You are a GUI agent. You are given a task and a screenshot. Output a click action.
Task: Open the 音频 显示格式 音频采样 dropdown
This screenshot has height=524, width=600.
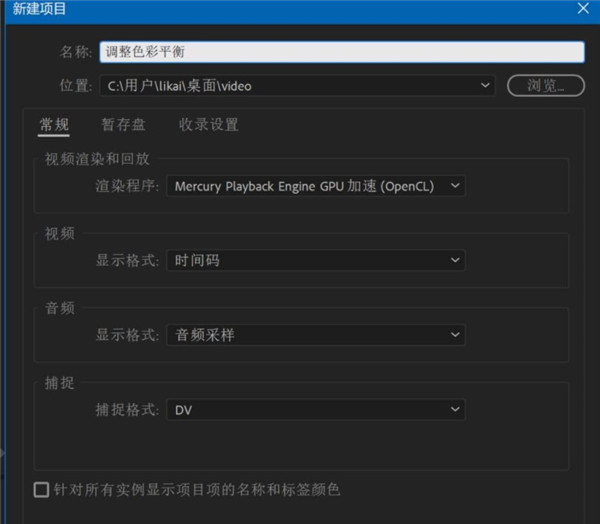tap(316, 335)
